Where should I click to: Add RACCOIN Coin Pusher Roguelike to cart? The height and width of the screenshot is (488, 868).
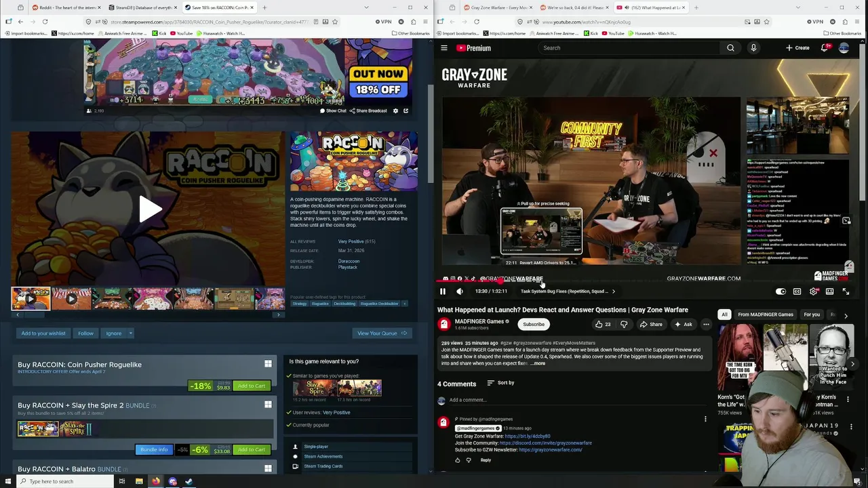click(251, 386)
